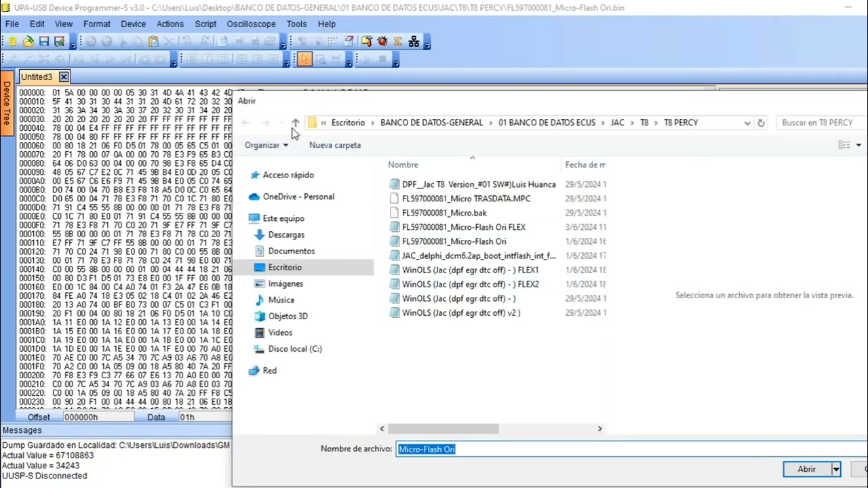Open the Tools menu
This screenshot has height=488, width=868.
click(296, 24)
